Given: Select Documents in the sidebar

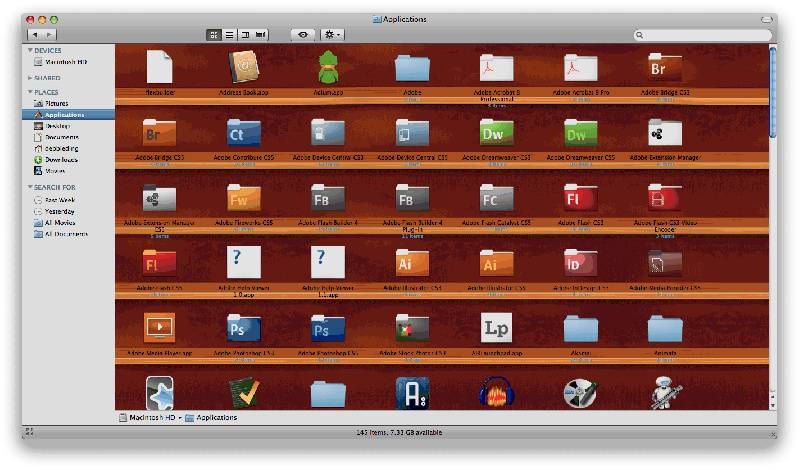Looking at the screenshot, I should pos(61,137).
